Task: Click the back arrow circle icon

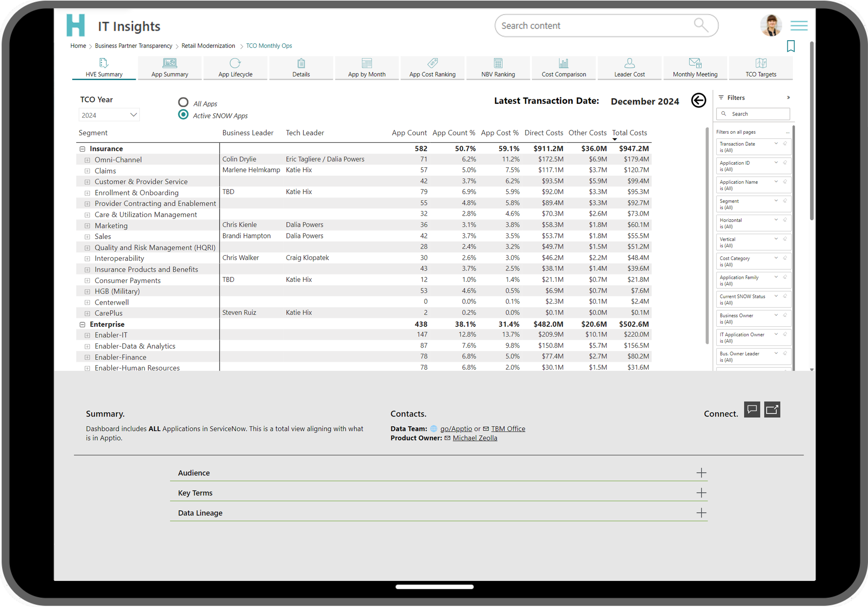Action: click(698, 101)
